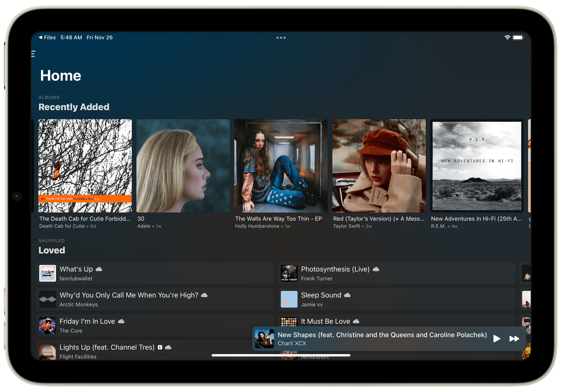Screen dimensions: 562x392
Task: Tap cloud icon beside Why'd You Only Call Me
Action: click(x=204, y=295)
